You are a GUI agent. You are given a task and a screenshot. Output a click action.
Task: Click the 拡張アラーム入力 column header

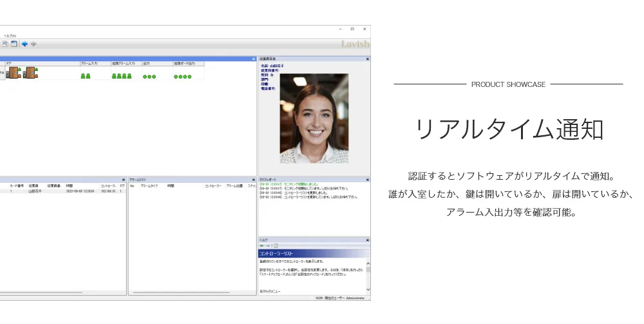click(x=127, y=64)
